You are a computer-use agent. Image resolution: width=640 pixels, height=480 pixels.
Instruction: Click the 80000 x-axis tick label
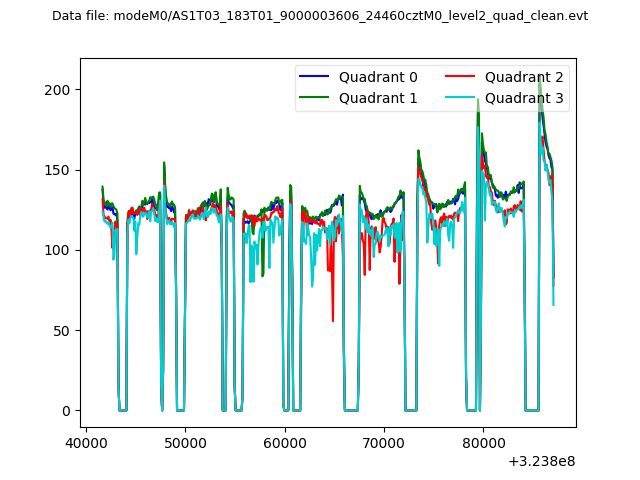coord(483,442)
